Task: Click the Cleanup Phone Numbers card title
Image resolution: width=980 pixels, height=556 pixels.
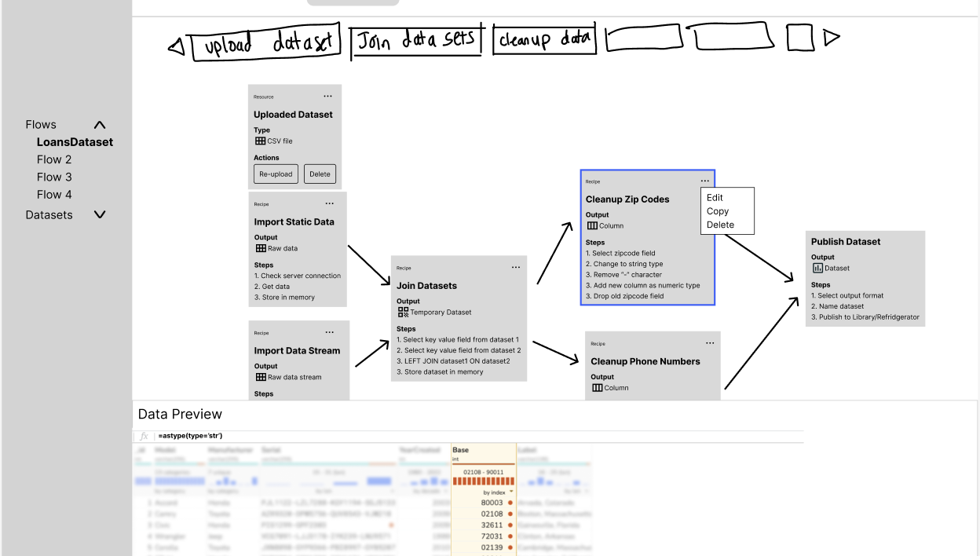Action: coord(645,361)
